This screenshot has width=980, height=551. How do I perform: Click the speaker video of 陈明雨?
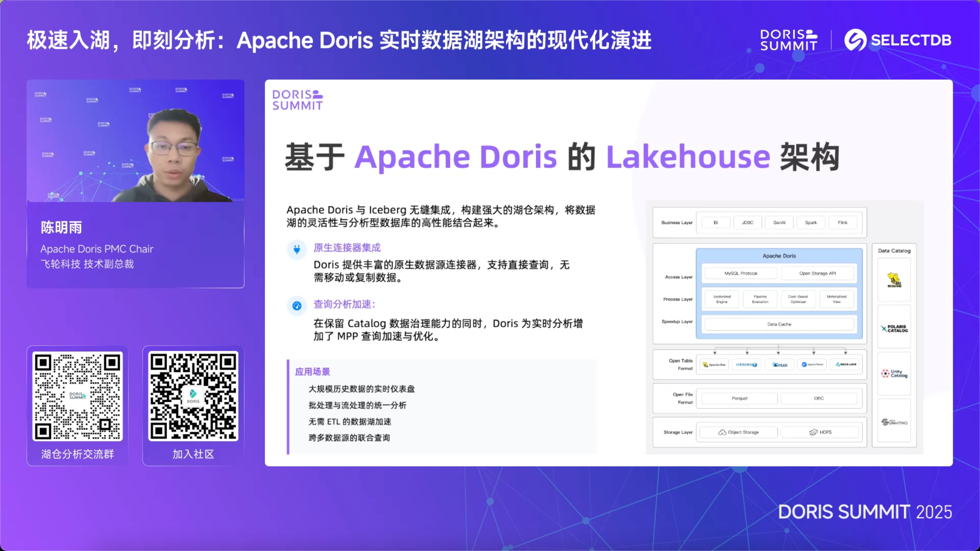pyautogui.click(x=136, y=141)
